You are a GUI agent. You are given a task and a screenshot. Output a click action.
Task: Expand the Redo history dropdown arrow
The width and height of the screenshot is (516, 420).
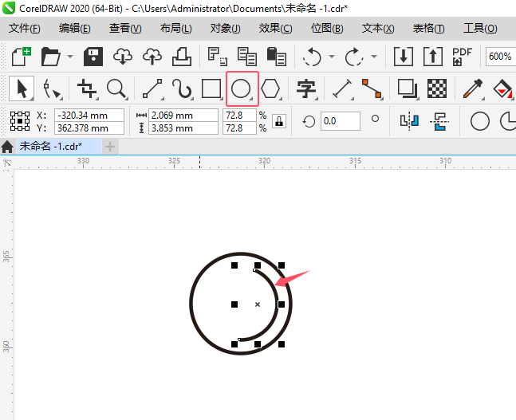coord(373,57)
